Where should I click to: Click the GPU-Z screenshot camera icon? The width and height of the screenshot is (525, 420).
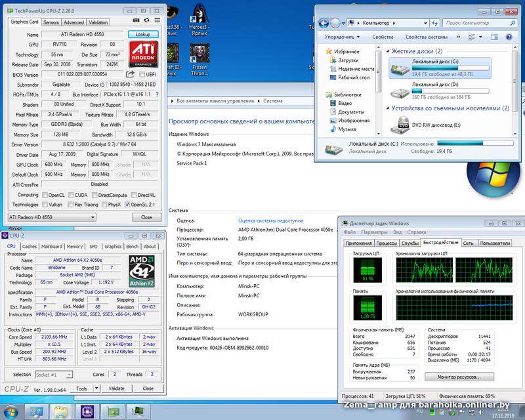click(x=136, y=20)
